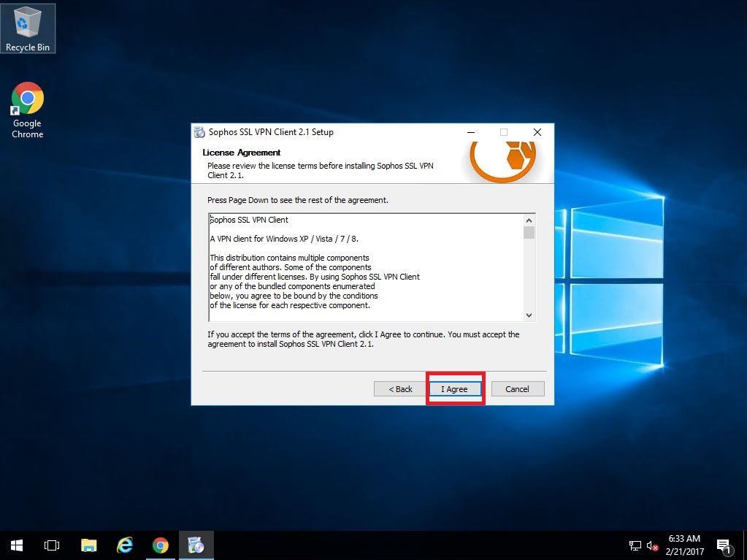
Task: Click the license scrollbar down arrow
Action: coord(529,315)
